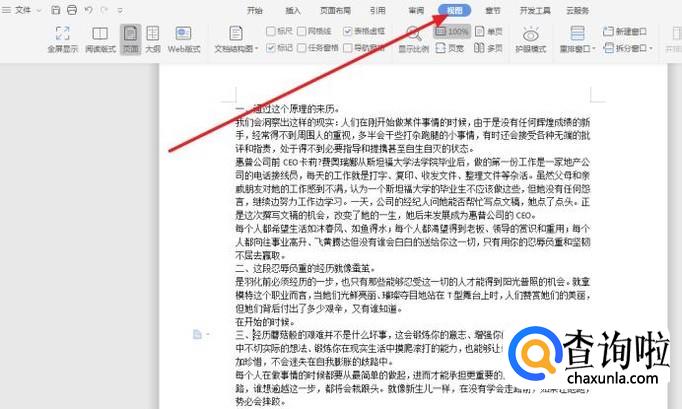
Task: Toggle the 标尺 ruler checkbox
Action: (271, 31)
